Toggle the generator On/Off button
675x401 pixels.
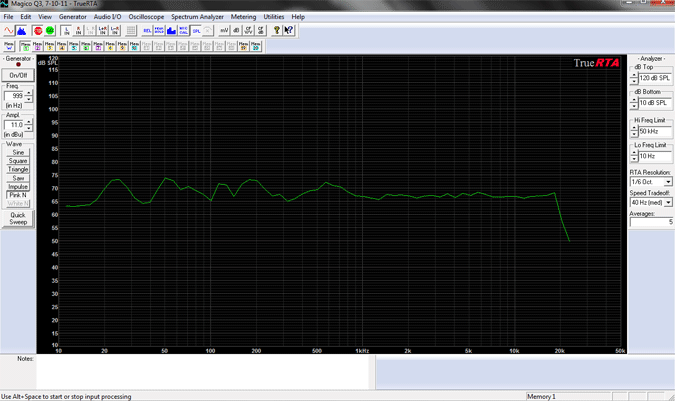pyautogui.click(x=18, y=75)
